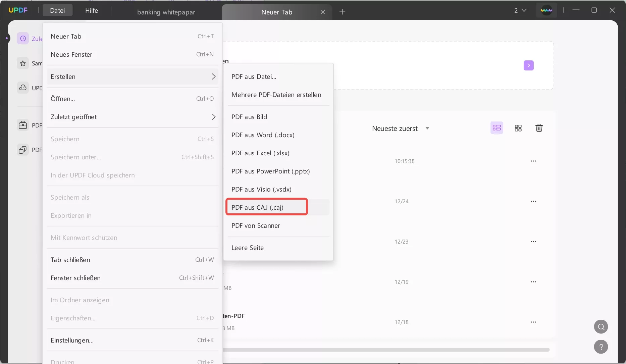Open the Neueste zuerst sort dropdown
The width and height of the screenshot is (626, 364).
pyautogui.click(x=401, y=128)
